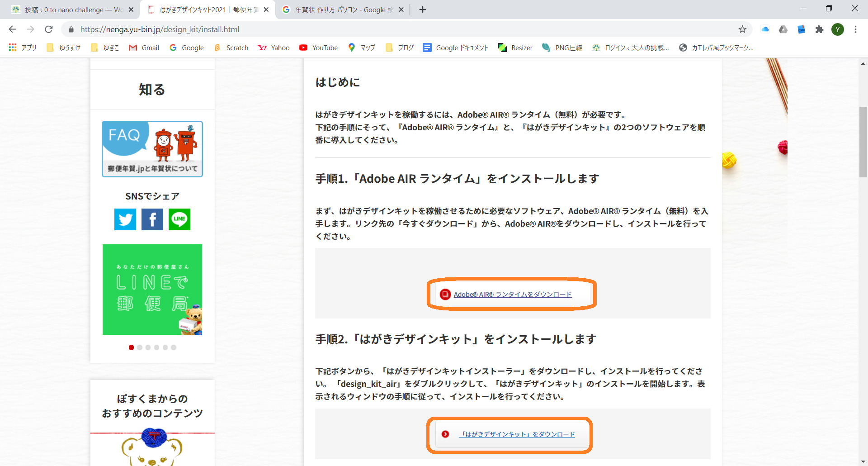Open the blue cloud extension icon

pos(765,29)
